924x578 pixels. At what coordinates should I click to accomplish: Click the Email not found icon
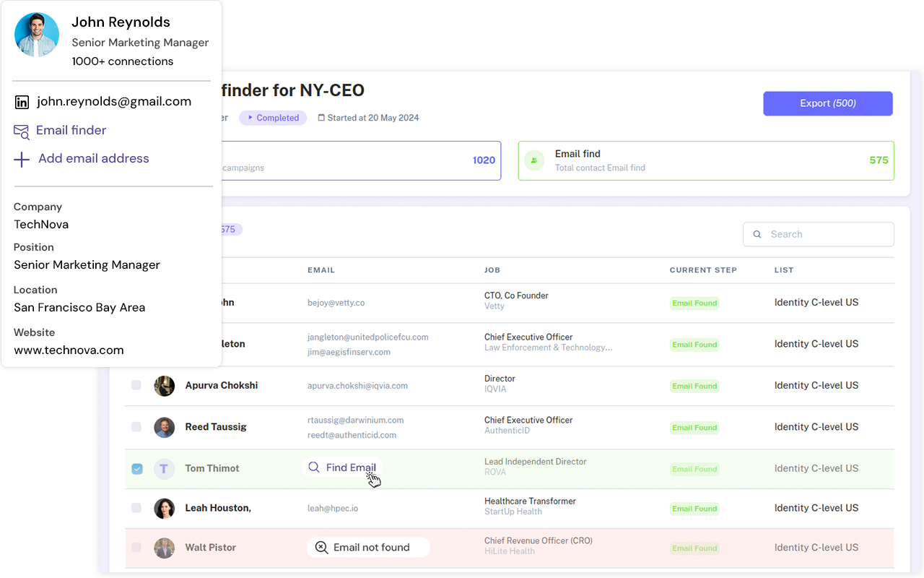tap(322, 548)
